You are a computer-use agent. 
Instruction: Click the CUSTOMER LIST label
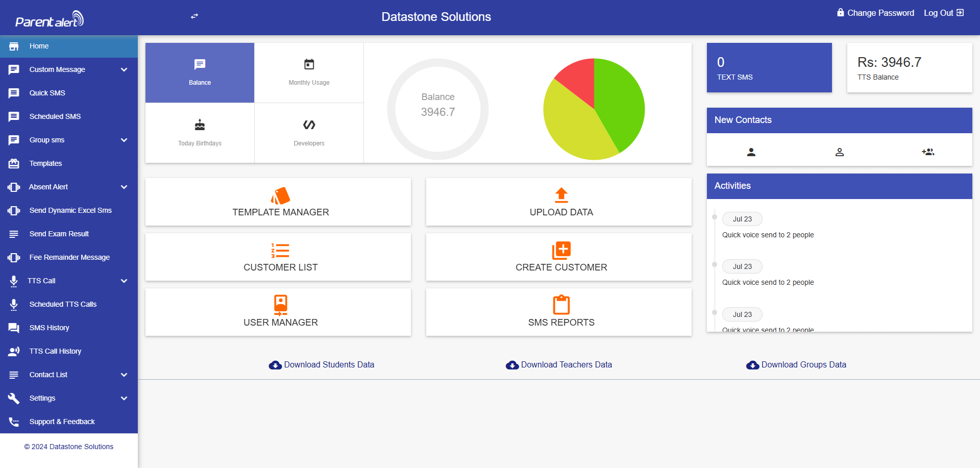coord(281,267)
